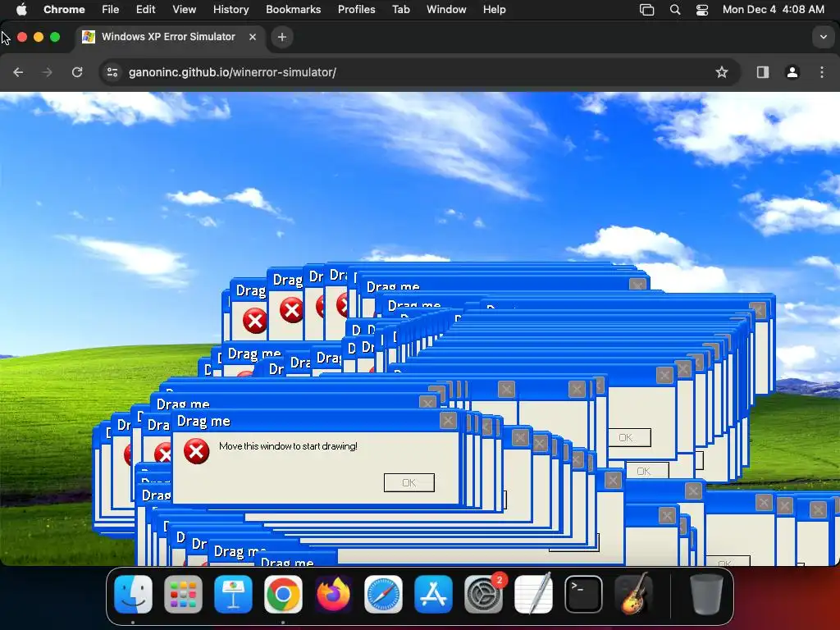This screenshot has height=630, width=840.
Task: Open Firefox from the dock
Action: point(333,594)
